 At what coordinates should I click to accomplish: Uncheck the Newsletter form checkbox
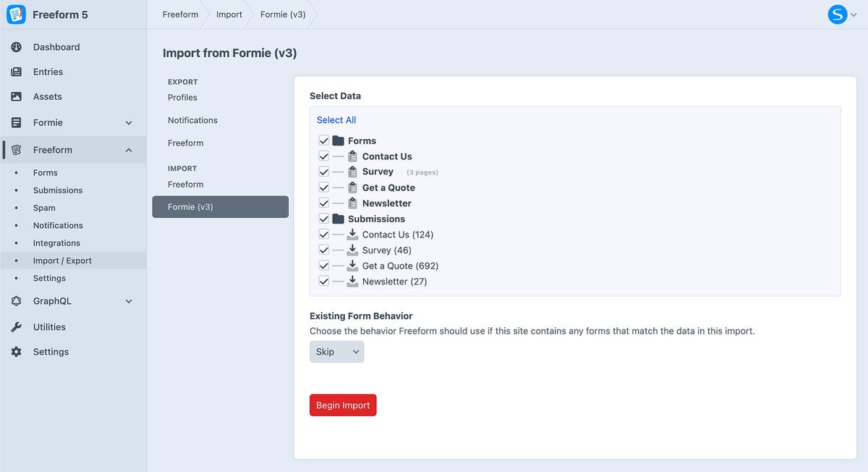tap(324, 203)
